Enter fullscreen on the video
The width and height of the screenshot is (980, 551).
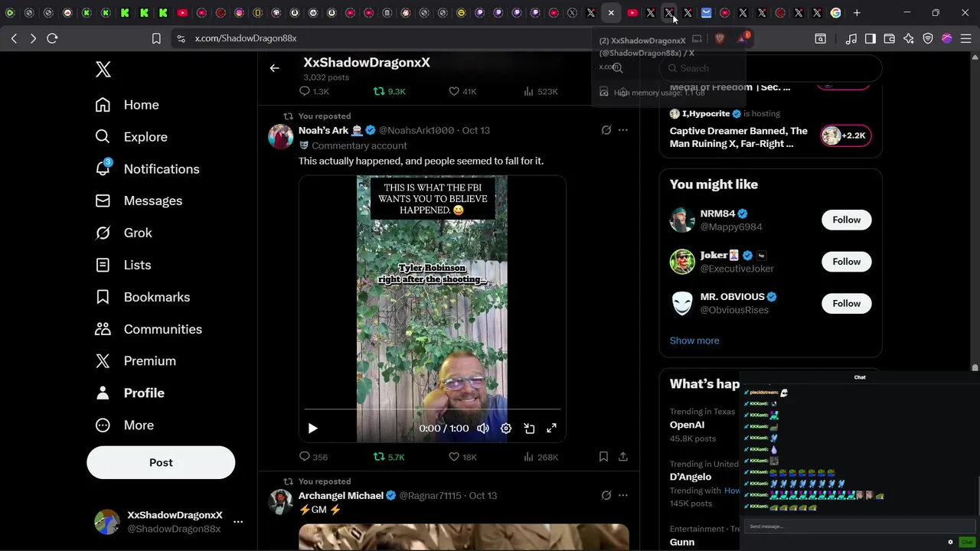coord(551,429)
